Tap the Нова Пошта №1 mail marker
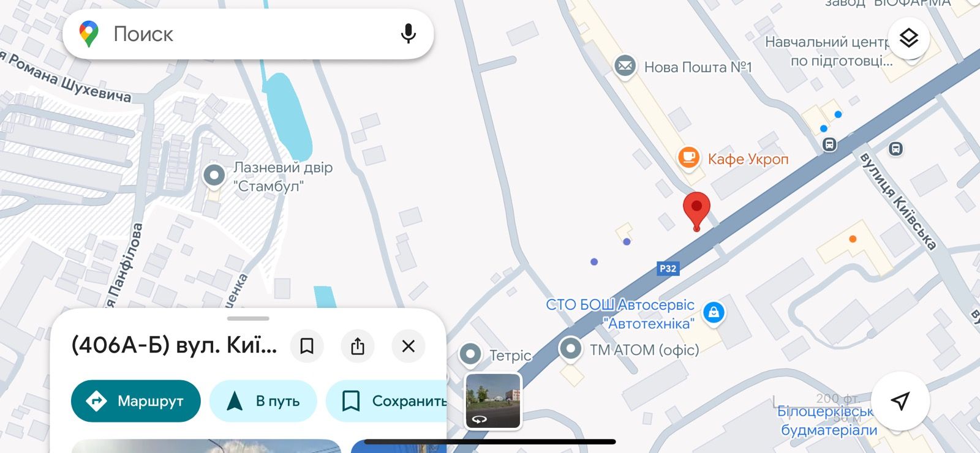980x453 pixels. click(x=625, y=66)
